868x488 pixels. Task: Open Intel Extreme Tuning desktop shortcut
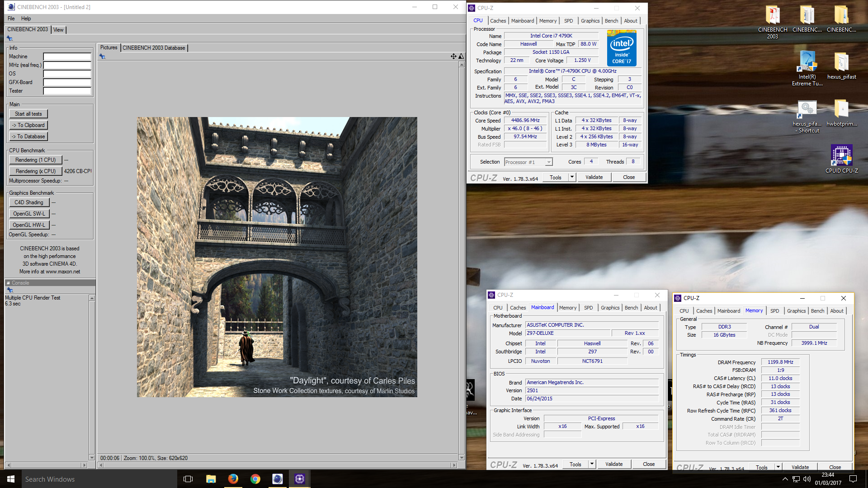(x=807, y=68)
